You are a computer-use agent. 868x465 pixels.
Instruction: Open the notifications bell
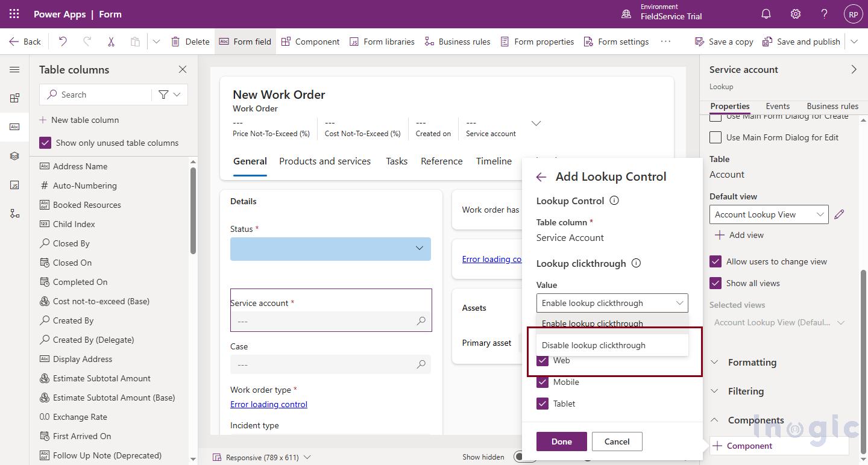(766, 14)
